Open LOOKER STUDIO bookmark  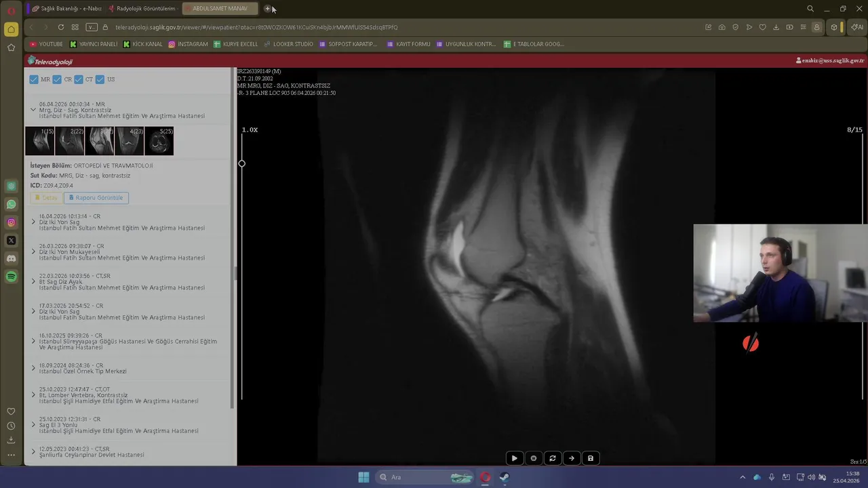[x=288, y=44]
